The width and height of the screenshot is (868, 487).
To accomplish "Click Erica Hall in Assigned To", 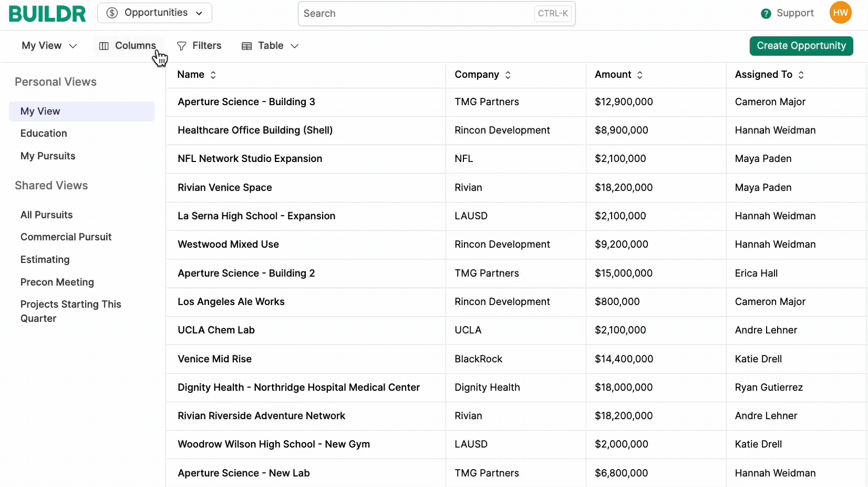I will click(x=757, y=273).
